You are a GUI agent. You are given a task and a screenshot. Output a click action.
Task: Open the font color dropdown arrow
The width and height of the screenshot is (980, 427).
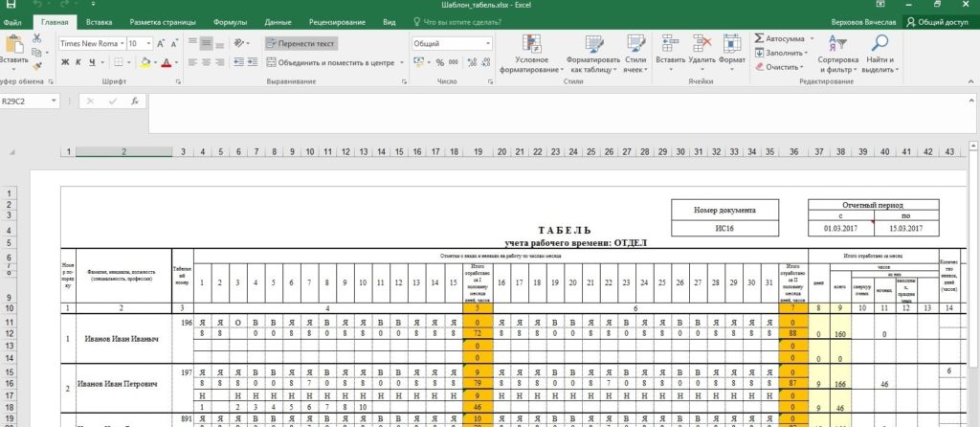pos(176,62)
